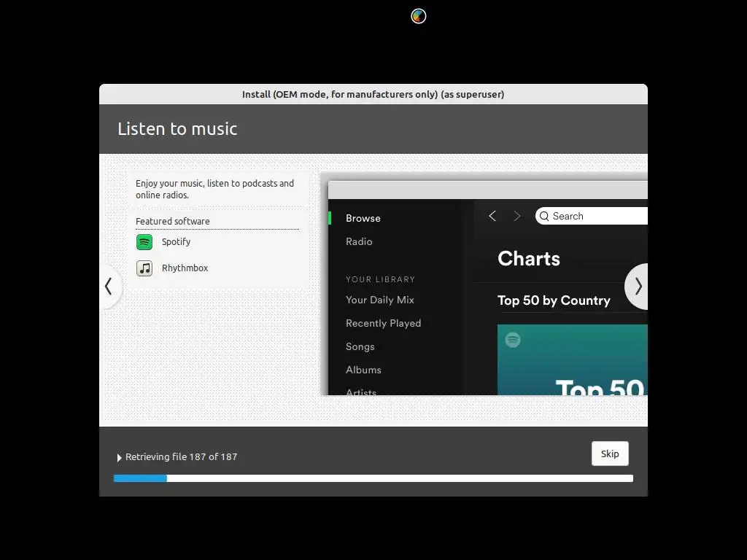747x560 pixels.
Task: Click the Charts heading in preview
Action: [528, 258]
